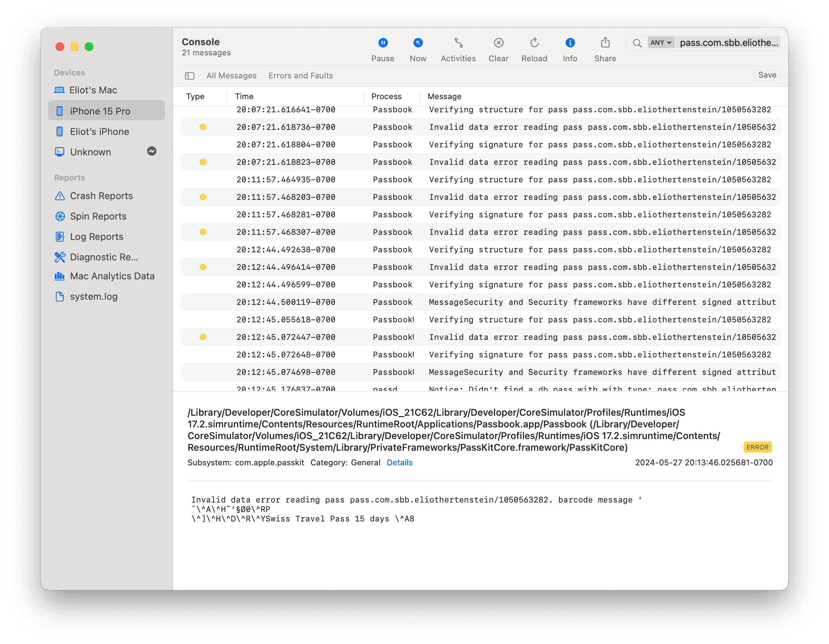The width and height of the screenshot is (829, 644).
Task: Click error dot for 20:12:44.496414 row
Action: 203,267
